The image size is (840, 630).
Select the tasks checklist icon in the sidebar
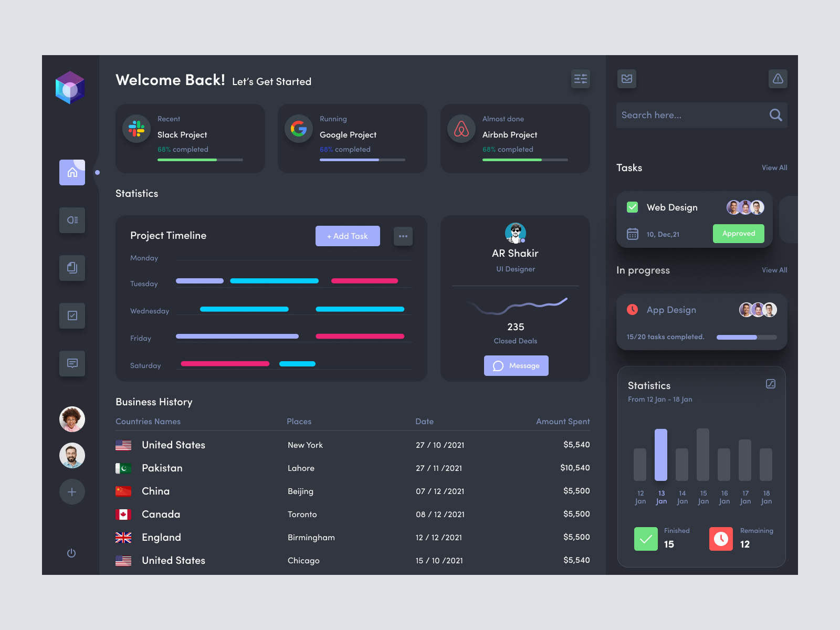[72, 316]
